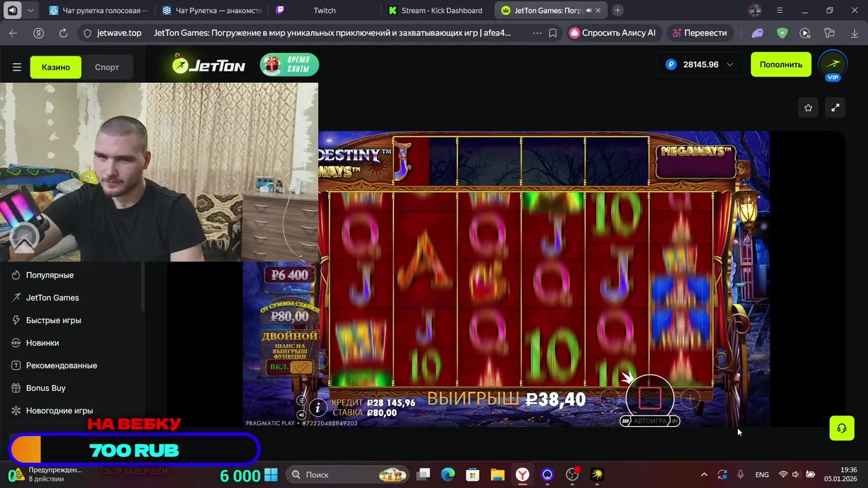The height and width of the screenshot is (488, 868).
Task: Switch to the Twitch browser tab
Action: point(324,10)
